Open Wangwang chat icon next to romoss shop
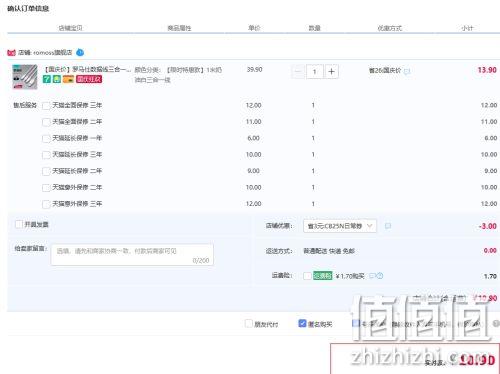The image size is (500, 374). pos(80,53)
